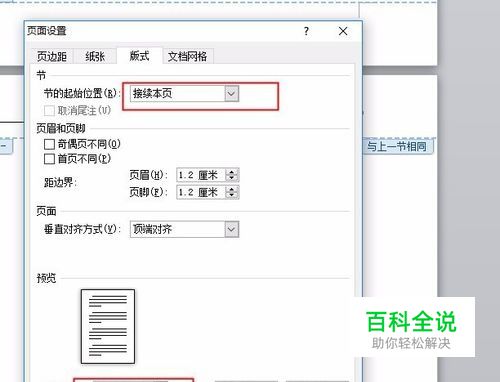
Task: Expand the 垂直对齐方式 dropdown arrow
Action: [232, 229]
